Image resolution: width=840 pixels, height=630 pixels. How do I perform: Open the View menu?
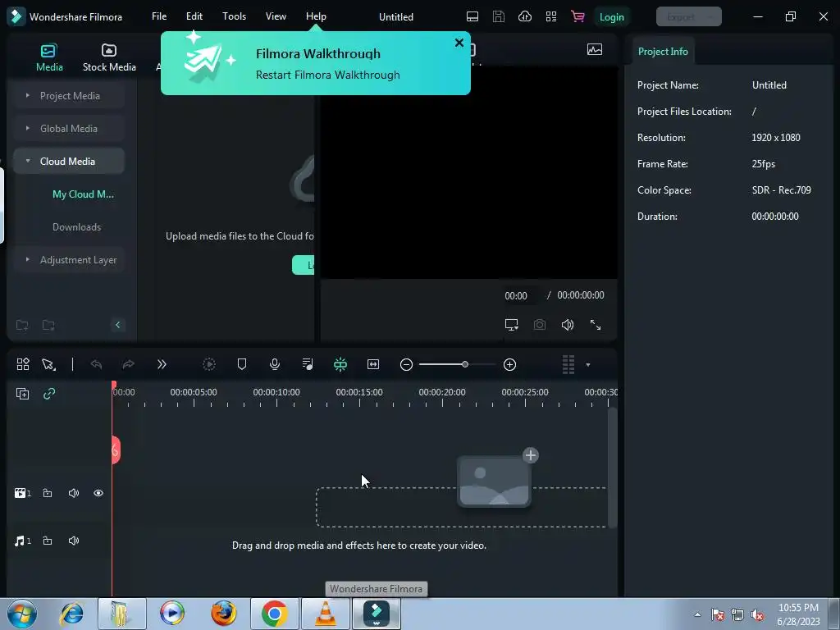pos(276,16)
